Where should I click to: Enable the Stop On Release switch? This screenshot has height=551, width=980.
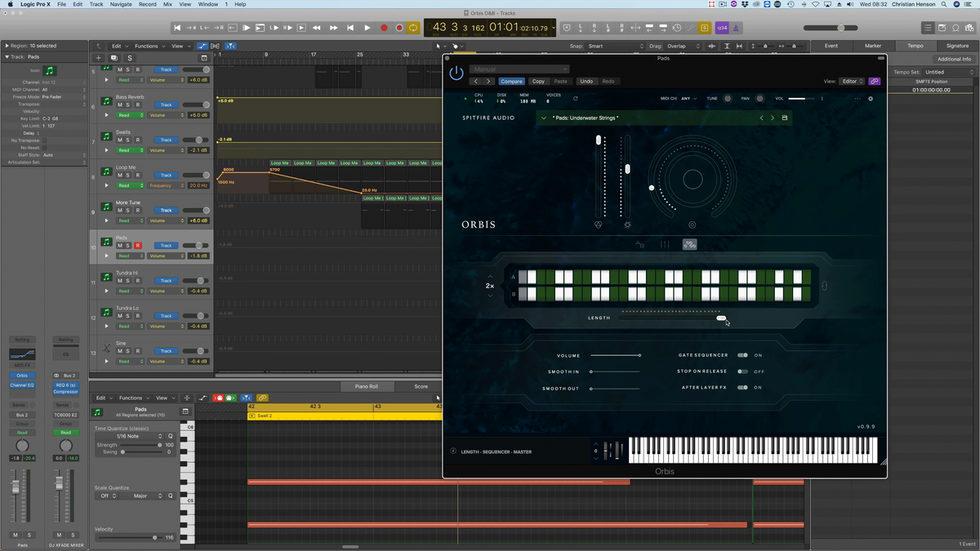coord(742,371)
